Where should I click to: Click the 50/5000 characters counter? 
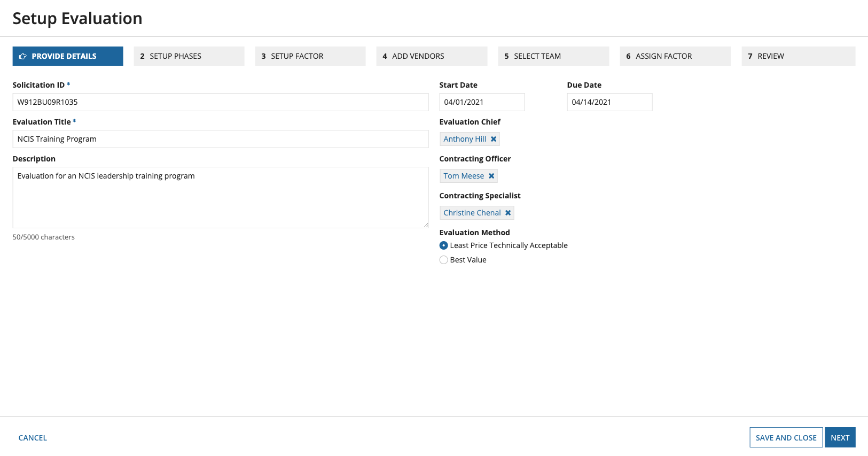[44, 237]
